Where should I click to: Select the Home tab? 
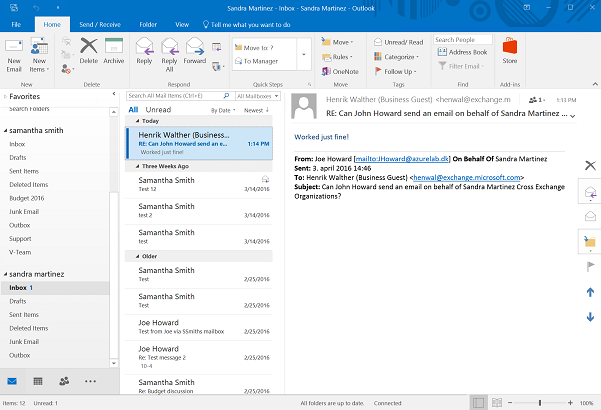pos(52,25)
